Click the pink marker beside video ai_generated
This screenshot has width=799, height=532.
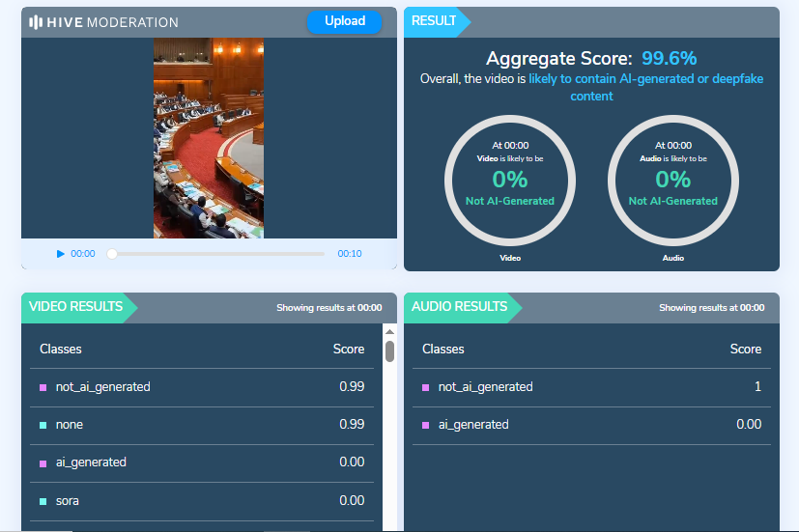[x=43, y=463]
